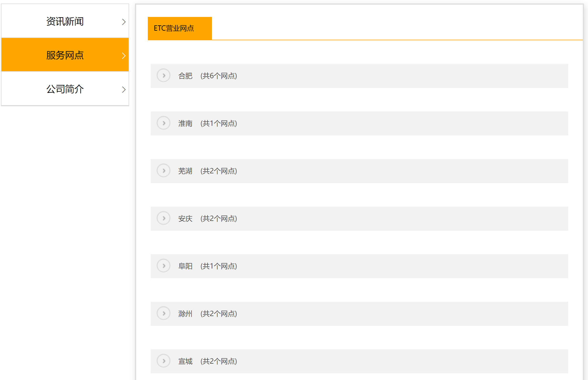
Task: Click chevron arrow next to 资讯新闻
Action: (124, 22)
